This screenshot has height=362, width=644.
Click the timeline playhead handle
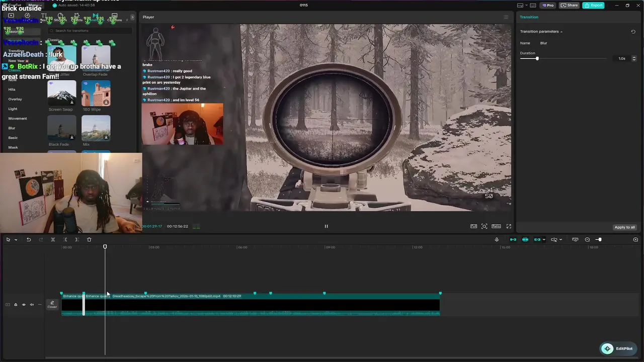coord(105,247)
